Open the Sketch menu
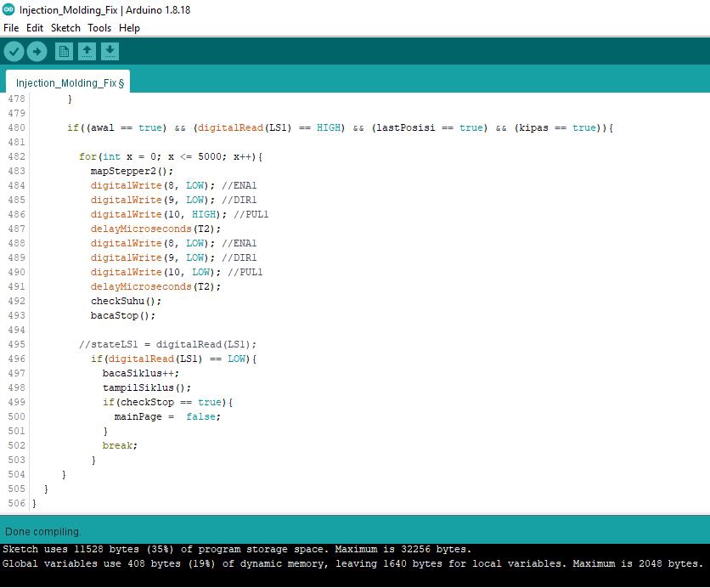The image size is (710, 588). pyautogui.click(x=65, y=28)
